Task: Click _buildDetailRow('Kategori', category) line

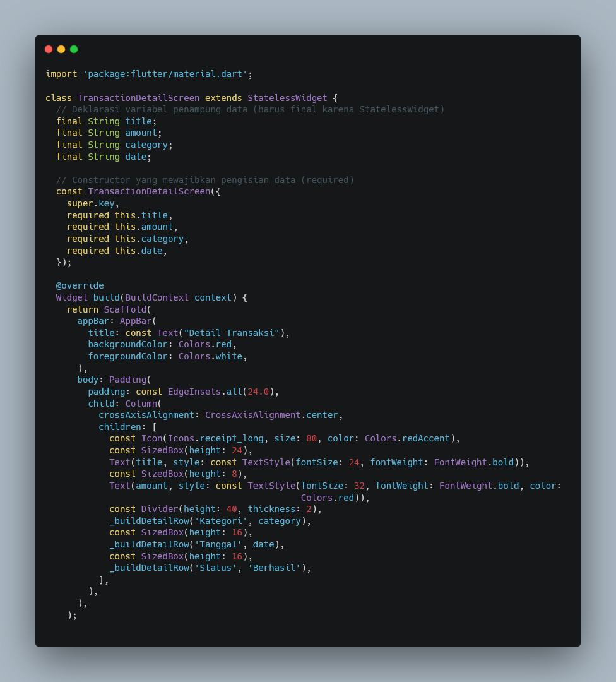Action: [210, 521]
